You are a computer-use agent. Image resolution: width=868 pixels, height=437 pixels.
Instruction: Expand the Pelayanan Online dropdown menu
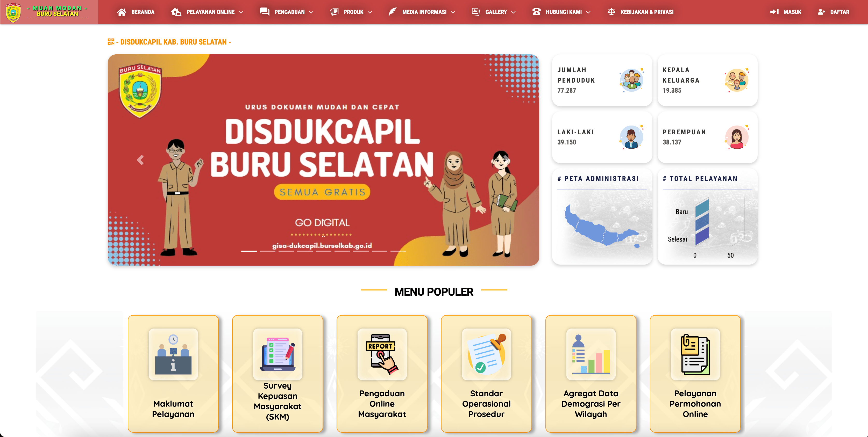pyautogui.click(x=207, y=12)
